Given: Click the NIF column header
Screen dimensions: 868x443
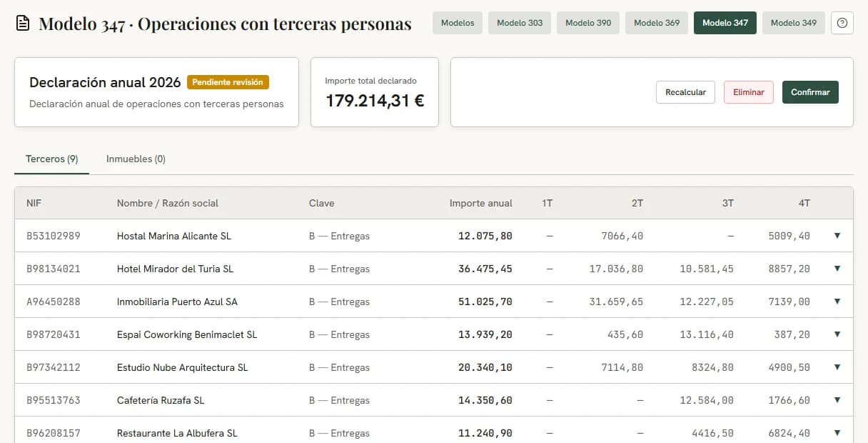Looking at the screenshot, I should 34,203.
